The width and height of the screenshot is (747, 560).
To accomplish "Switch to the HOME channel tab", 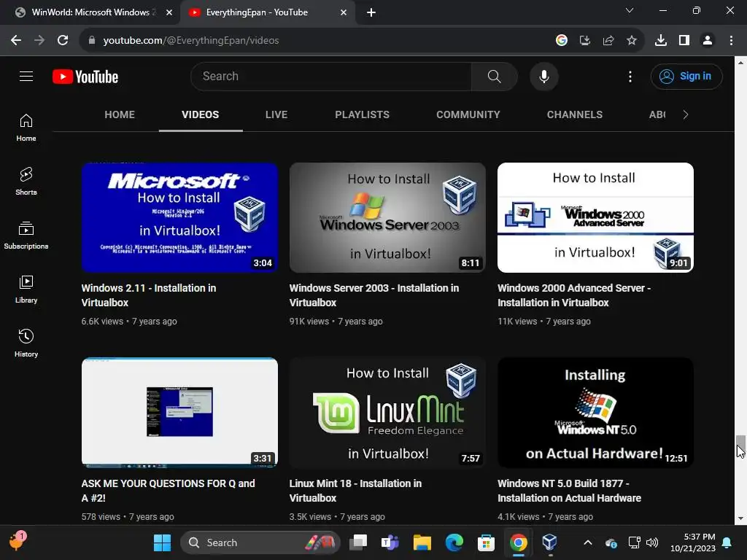I will (x=120, y=114).
